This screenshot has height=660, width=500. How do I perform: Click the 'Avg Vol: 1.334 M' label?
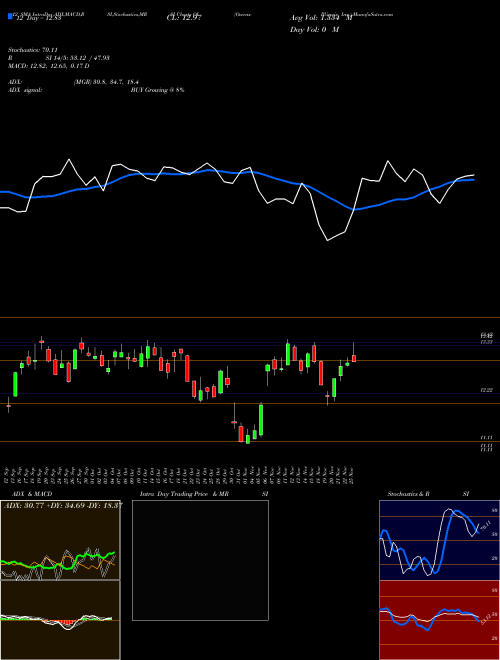321,18
